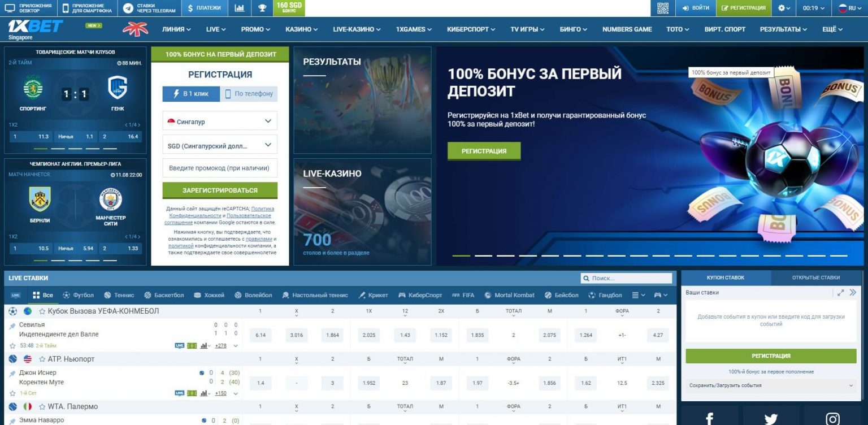The width and height of the screenshot is (868, 425).
Task: Open the ЛИНИЯ menu
Action: (x=176, y=29)
